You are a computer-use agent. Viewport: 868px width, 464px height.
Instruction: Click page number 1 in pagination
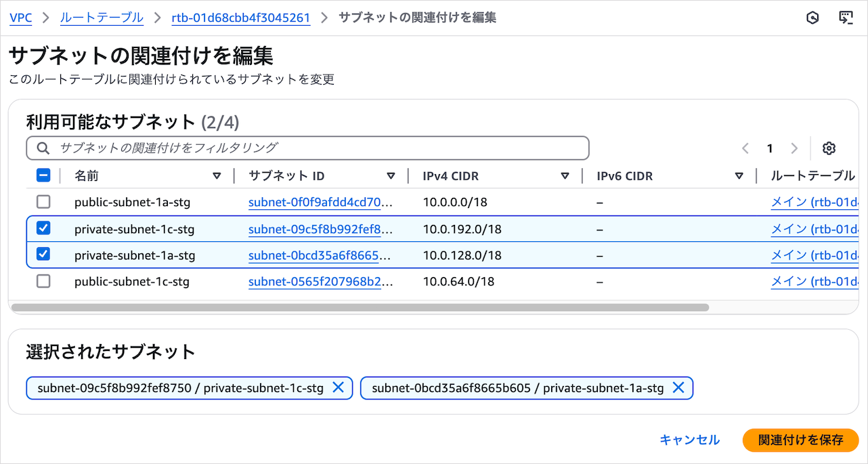[x=770, y=148]
